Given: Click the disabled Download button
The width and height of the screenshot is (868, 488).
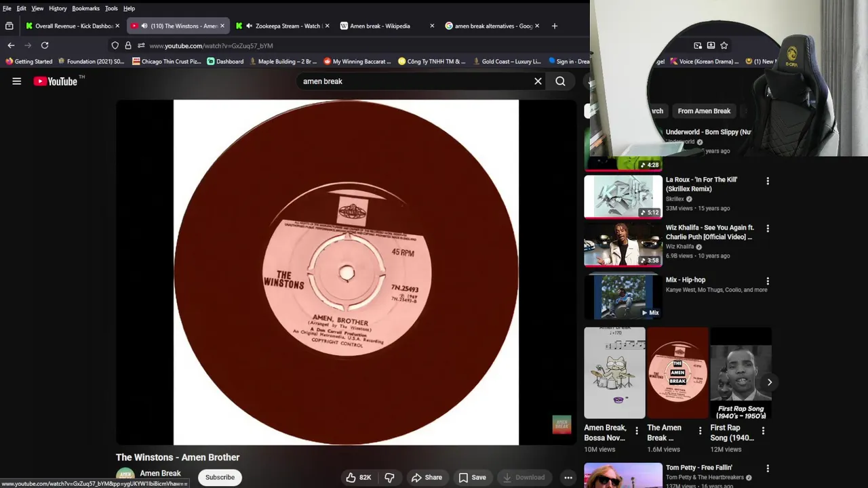Looking at the screenshot, I should click(524, 477).
